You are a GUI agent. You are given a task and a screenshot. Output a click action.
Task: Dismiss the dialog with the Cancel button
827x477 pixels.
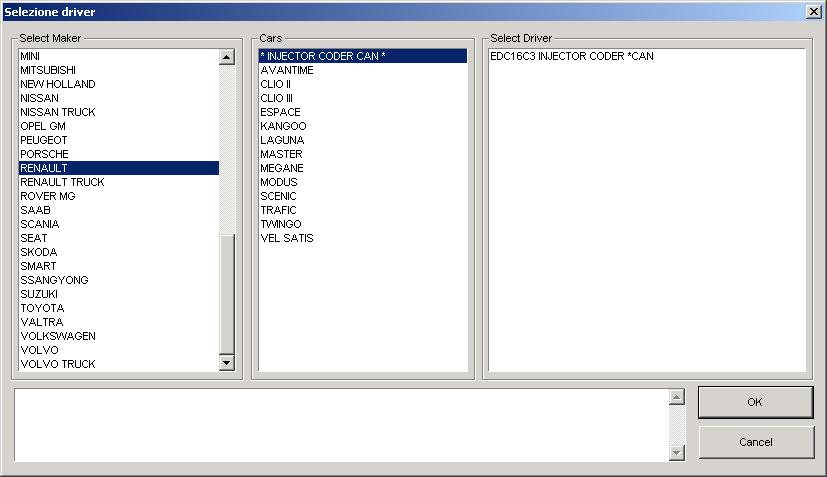click(756, 442)
